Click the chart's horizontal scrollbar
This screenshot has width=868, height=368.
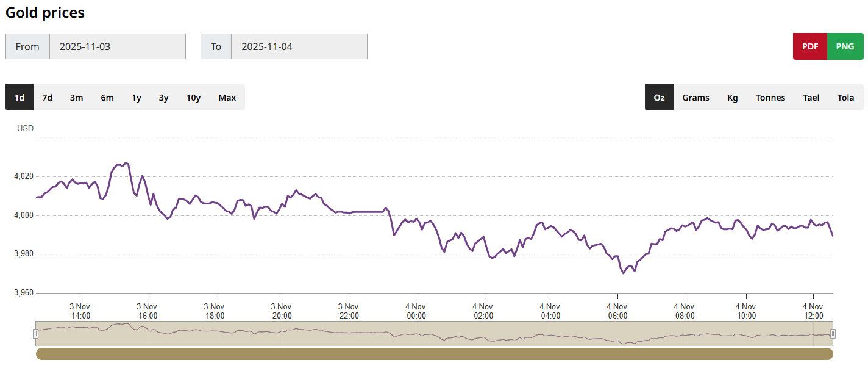pos(434,354)
